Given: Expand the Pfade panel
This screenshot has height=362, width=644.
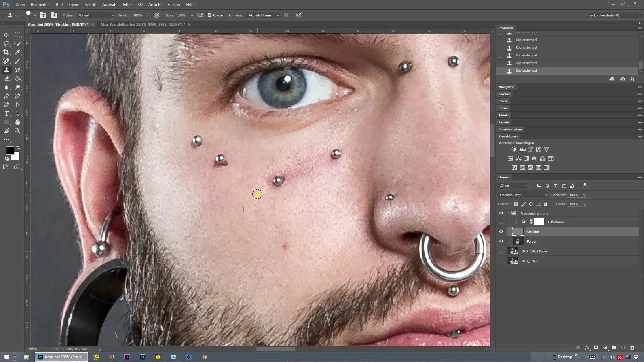Looking at the screenshot, I should pyautogui.click(x=503, y=101).
